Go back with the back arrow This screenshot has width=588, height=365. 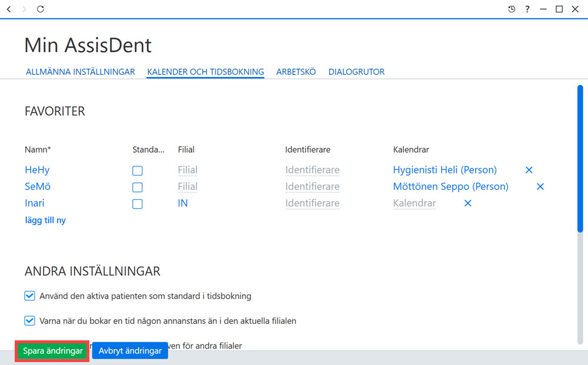pyautogui.click(x=9, y=9)
